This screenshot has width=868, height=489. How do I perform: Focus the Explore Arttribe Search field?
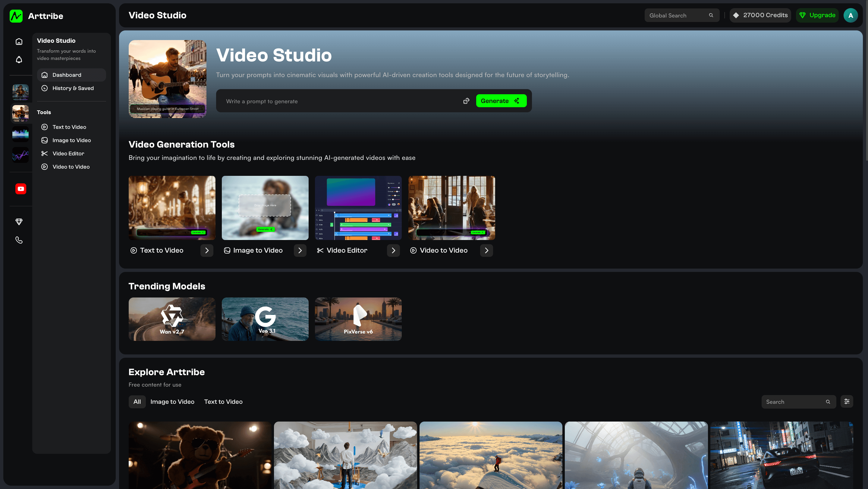(799, 402)
